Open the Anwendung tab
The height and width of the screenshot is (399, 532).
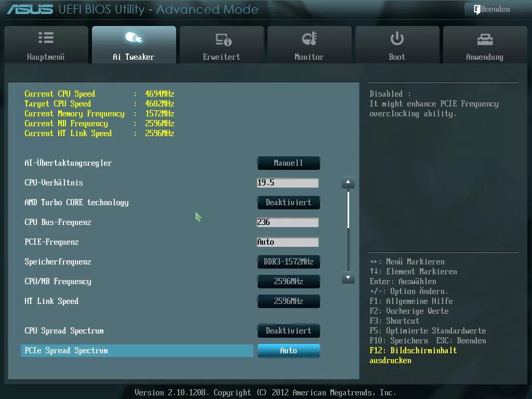(485, 45)
